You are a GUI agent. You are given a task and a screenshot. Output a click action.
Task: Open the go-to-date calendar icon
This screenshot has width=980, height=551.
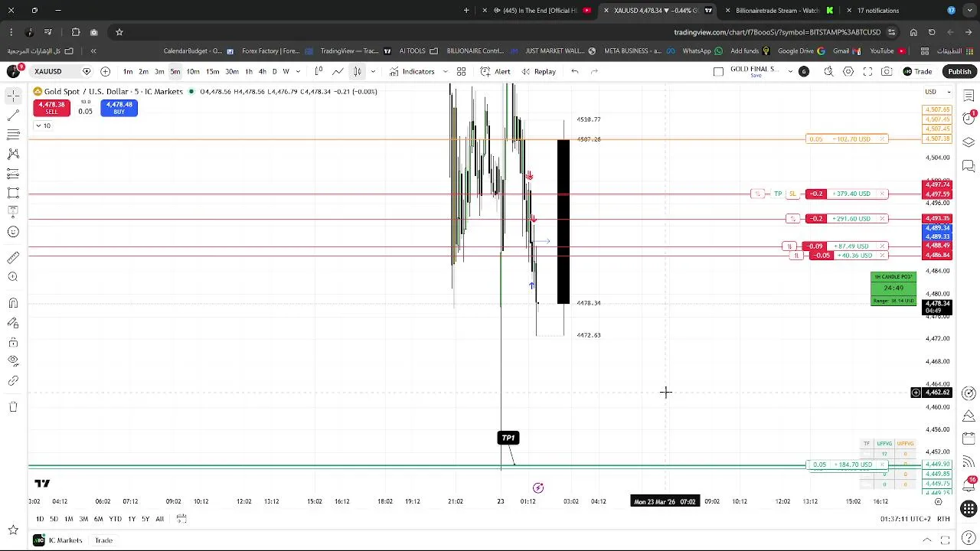pos(181,519)
